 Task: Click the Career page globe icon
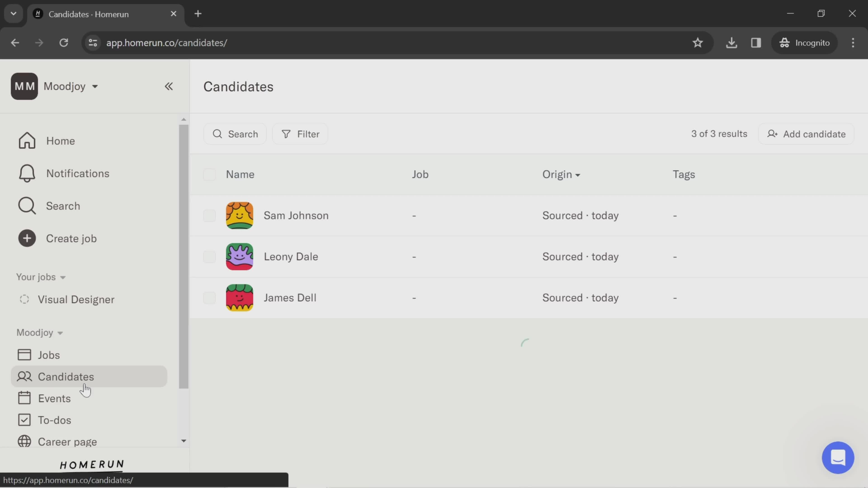tap(24, 441)
